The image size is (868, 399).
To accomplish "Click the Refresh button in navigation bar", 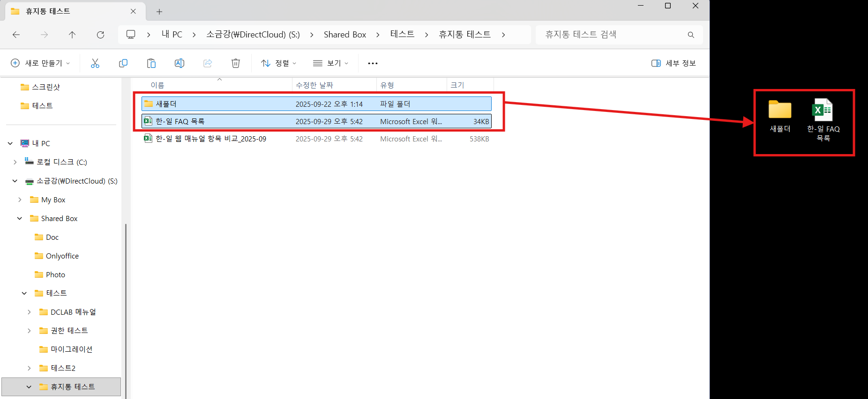I will 100,35.
